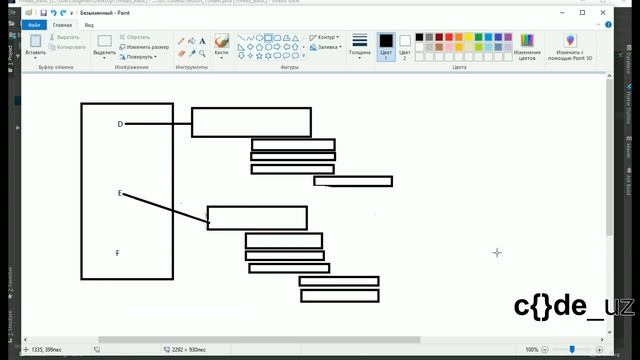The width and height of the screenshot is (640, 360).
Task: Pick the green color swatch
Action: pyautogui.click(x=478, y=37)
